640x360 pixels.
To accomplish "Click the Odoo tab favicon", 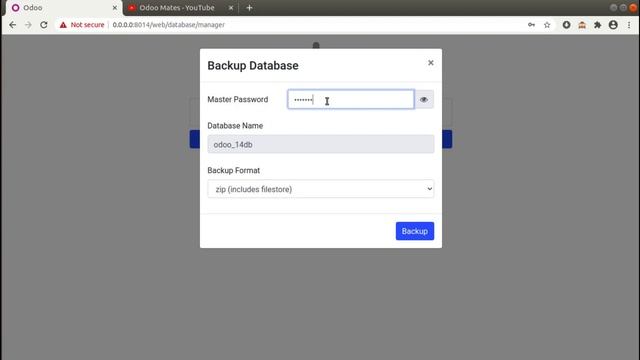I will 16,8.
